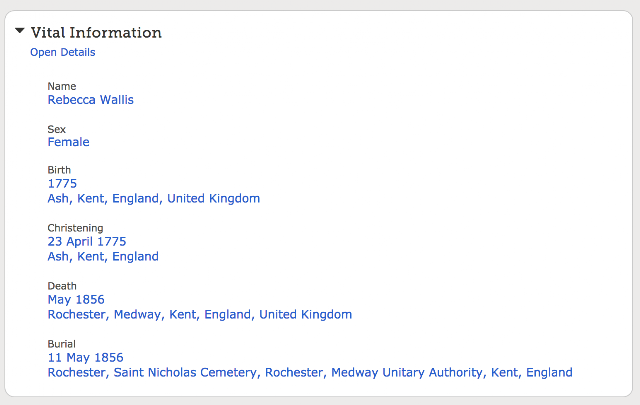Select the name Rebecca Wallis
Image resolution: width=640 pixels, height=405 pixels.
(91, 100)
